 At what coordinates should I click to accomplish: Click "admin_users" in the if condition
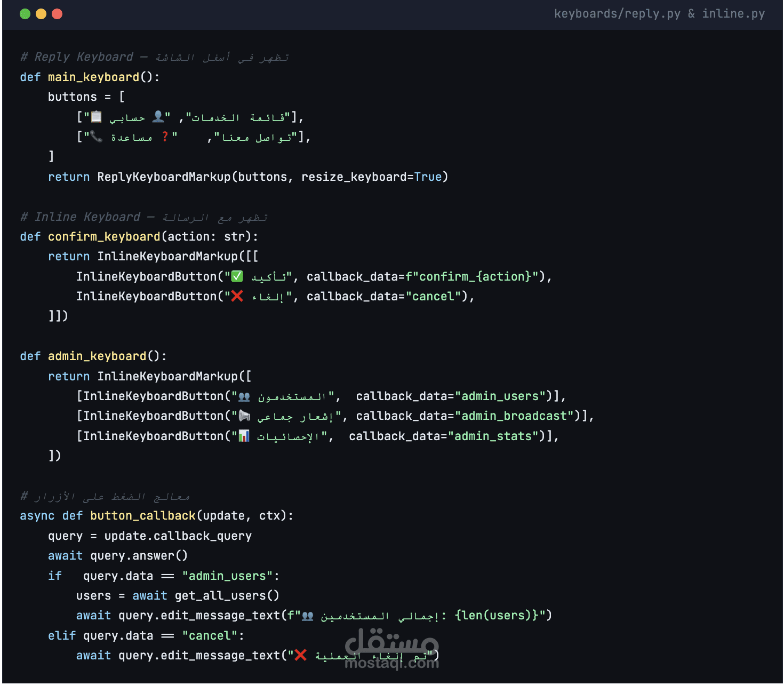point(227,576)
